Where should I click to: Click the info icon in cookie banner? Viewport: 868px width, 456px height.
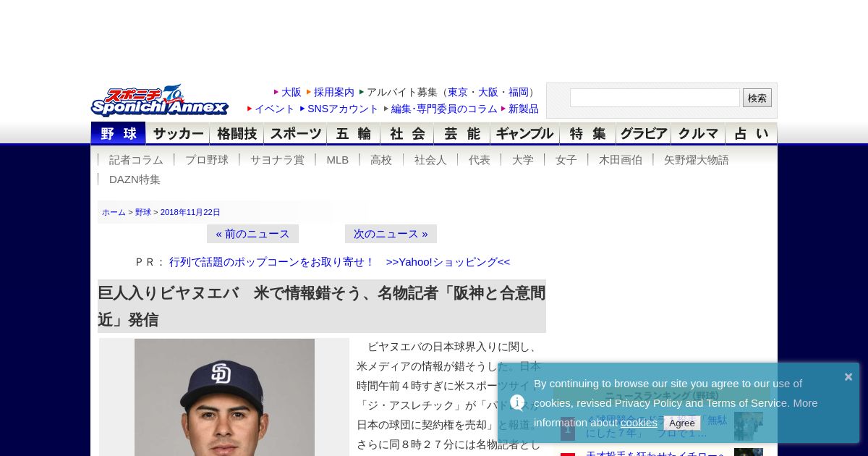coord(517,402)
